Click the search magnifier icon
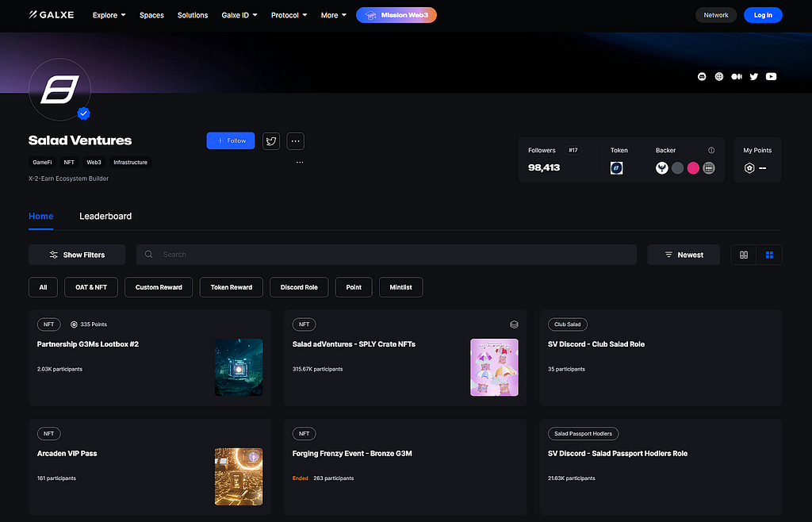The height and width of the screenshot is (522, 812). tap(148, 255)
